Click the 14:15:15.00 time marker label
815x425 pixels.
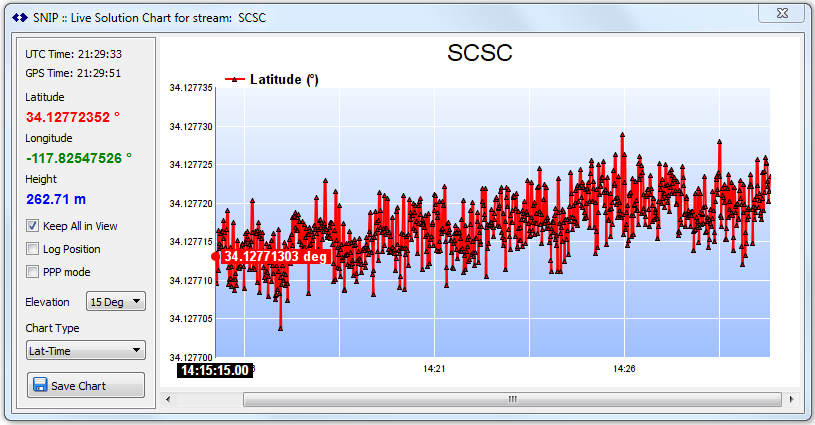tap(214, 370)
